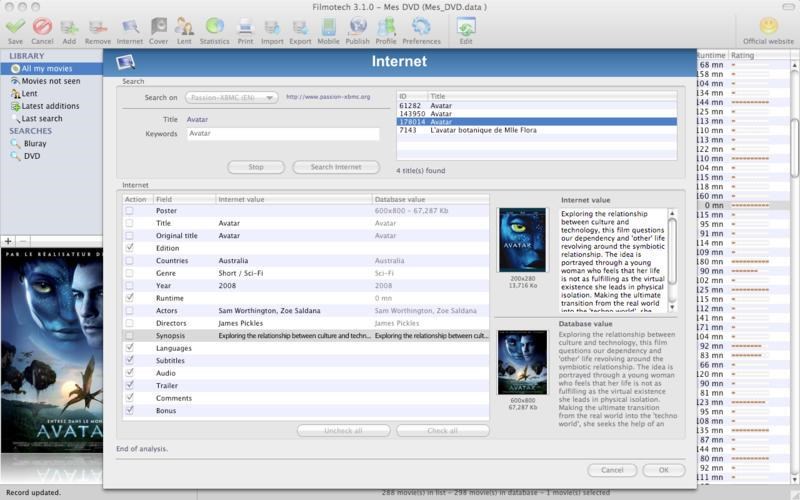Click the Add movie toolbar icon
Image resolution: width=800 pixels, height=500 pixels.
pos(69,27)
